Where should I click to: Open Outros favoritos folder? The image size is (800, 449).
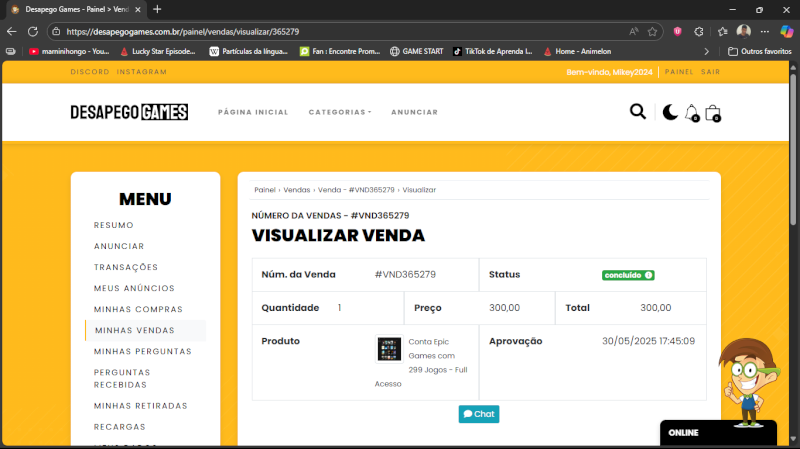point(760,52)
